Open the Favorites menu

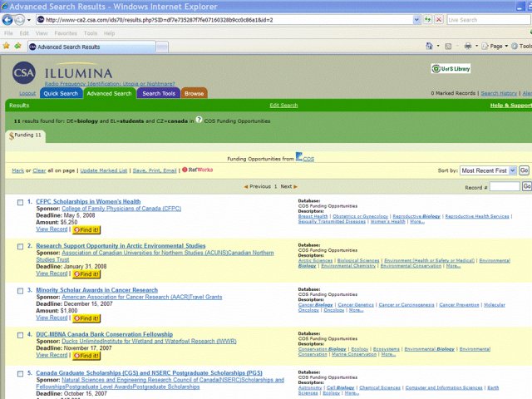[x=66, y=33]
